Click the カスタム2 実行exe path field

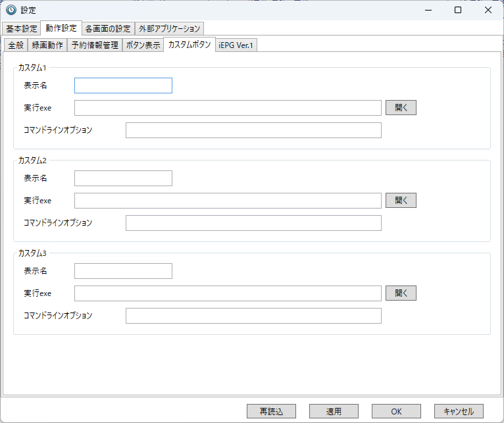[228, 201]
